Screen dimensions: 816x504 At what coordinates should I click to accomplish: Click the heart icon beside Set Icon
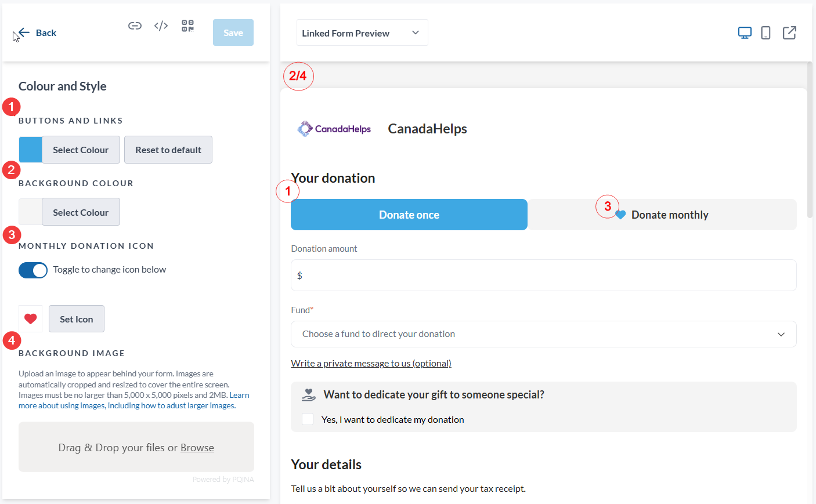point(30,318)
